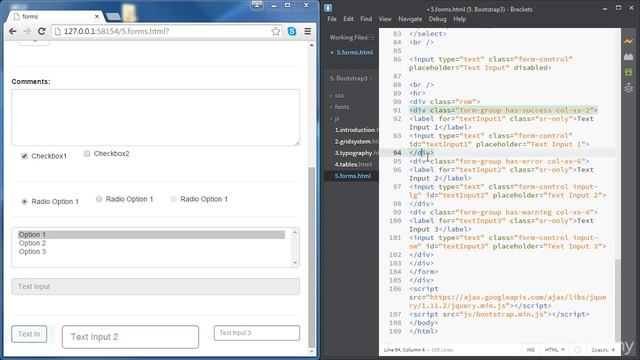Toggle Live Preview lightning icon in Brackets

click(x=629, y=42)
